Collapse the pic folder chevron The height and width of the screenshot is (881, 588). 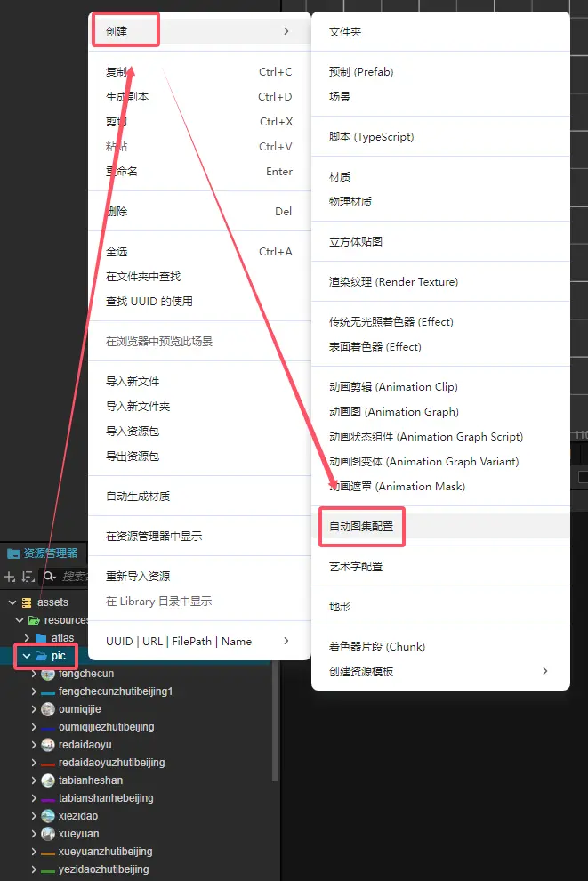27,656
